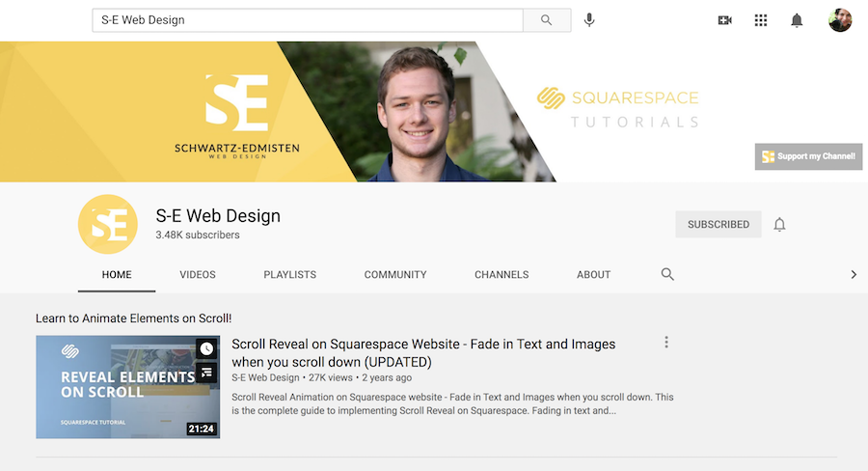
Task: Open the notifications bell in the top bar
Action: (x=797, y=20)
